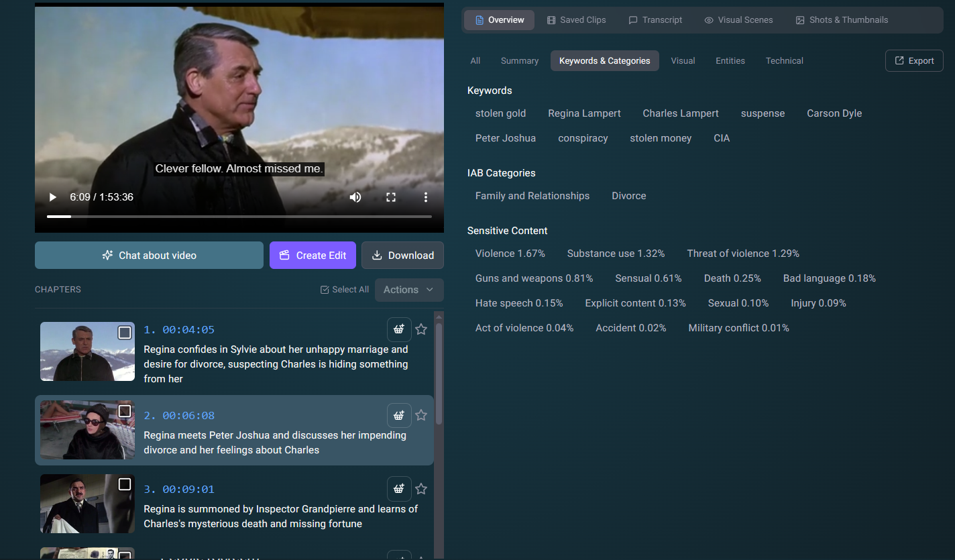Tick the checkbox for chapter 2

coord(125,410)
